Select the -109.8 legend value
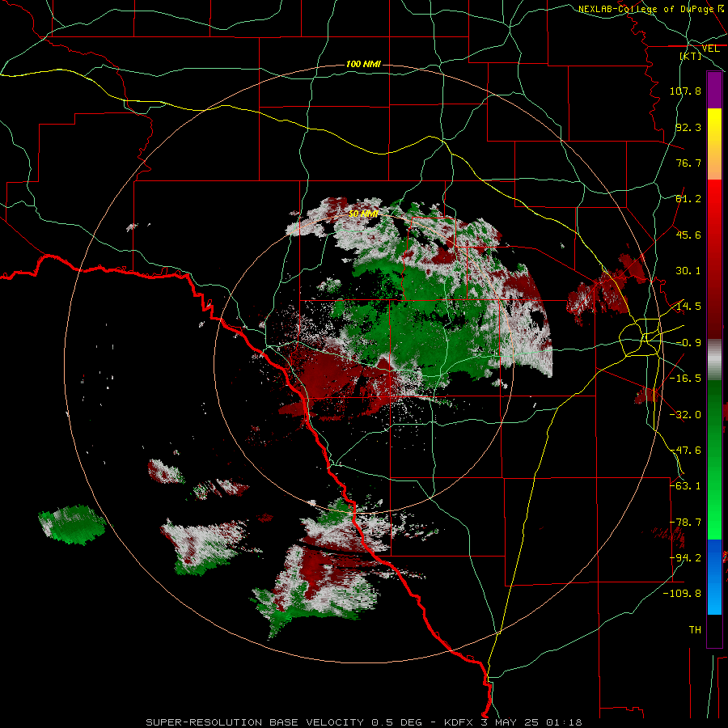 pyautogui.click(x=683, y=594)
